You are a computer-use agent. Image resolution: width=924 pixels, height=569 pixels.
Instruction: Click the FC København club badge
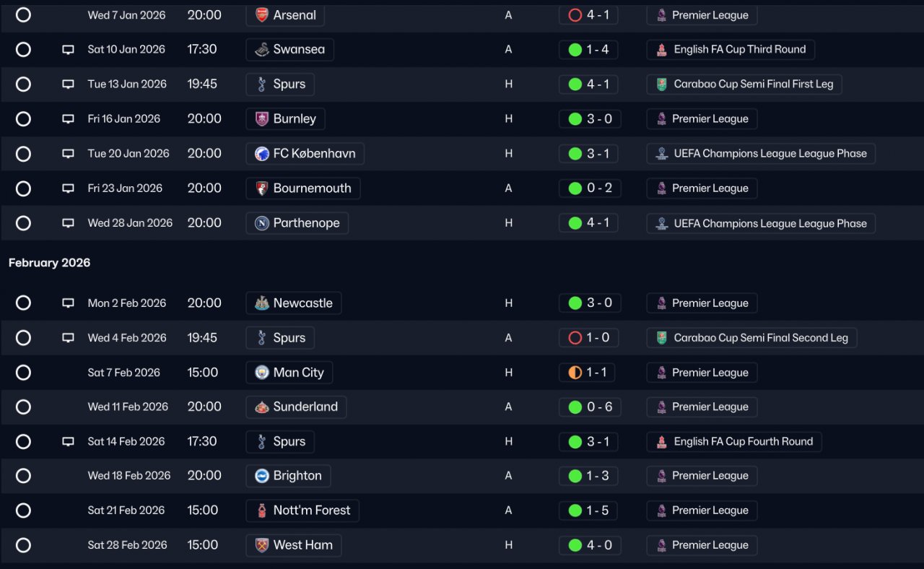(x=262, y=154)
